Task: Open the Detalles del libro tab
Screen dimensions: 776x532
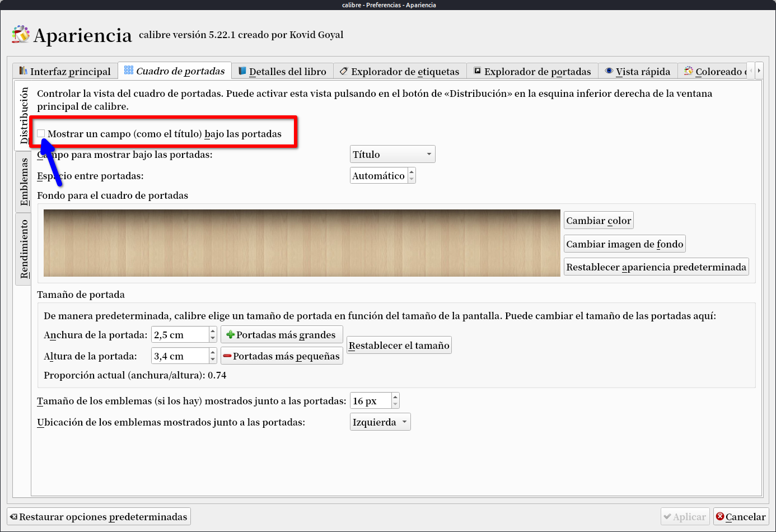Action: (x=282, y=71)
